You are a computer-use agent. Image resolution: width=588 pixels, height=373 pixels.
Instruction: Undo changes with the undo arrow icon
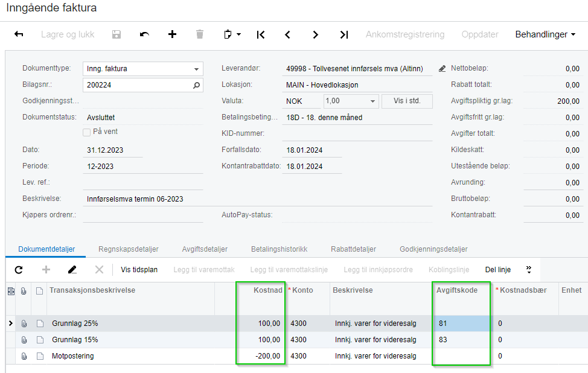coord(144,34)
